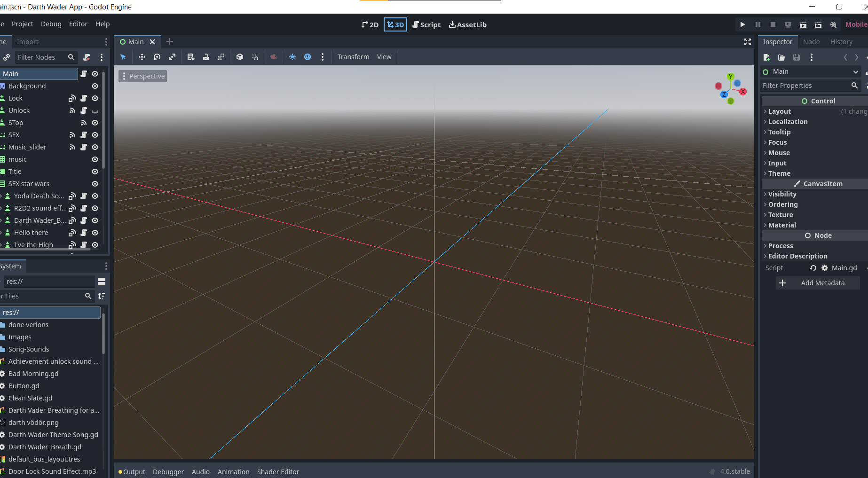
Task: Open the Debug menu
Action: (51, 24)
